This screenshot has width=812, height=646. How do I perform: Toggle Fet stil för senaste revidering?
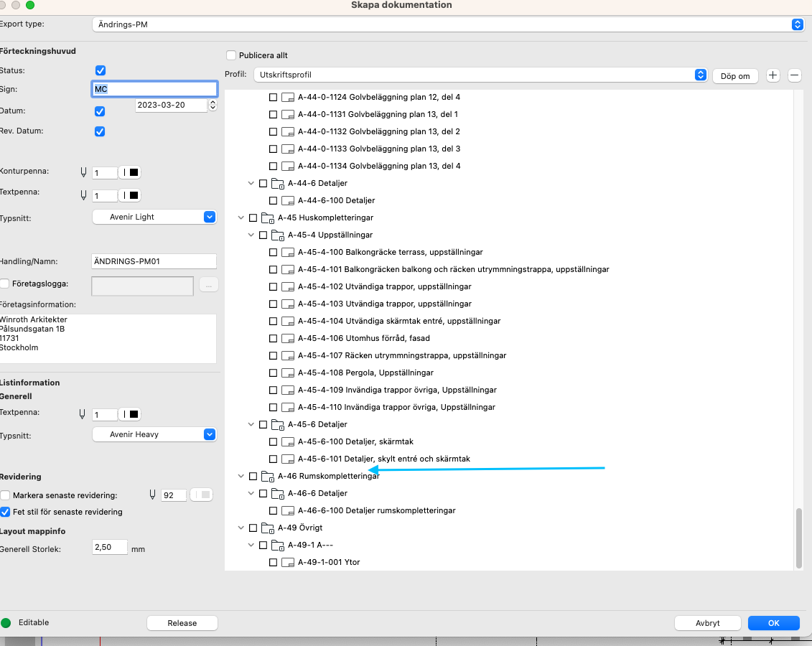[x=6, y=512]
